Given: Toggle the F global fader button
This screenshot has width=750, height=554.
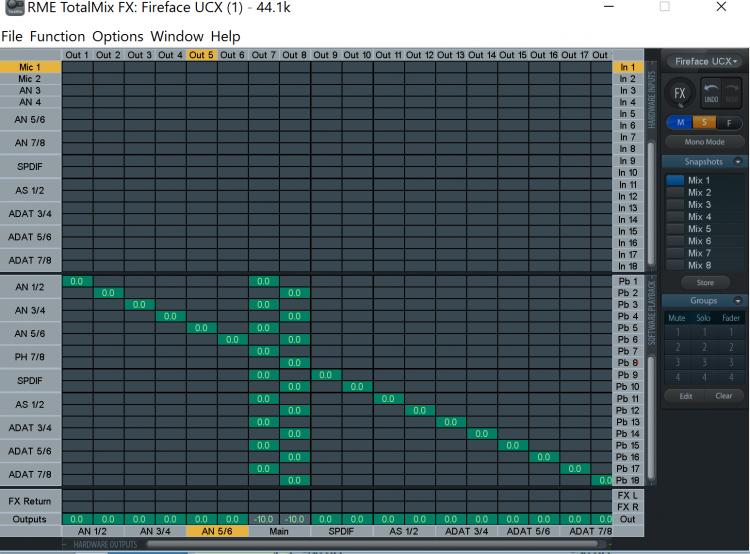Looking at the screenshot, I should pos(729,122).
